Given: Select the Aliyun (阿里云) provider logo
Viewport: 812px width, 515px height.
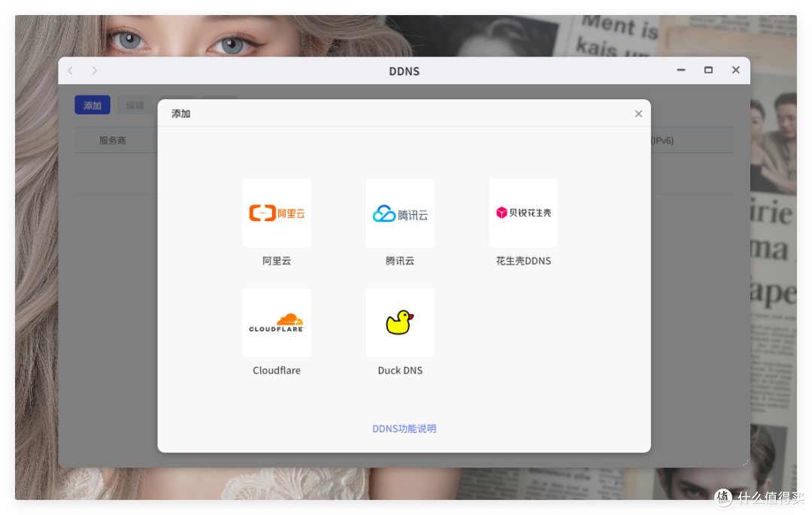Looking at the screenshot, I should coord(277,213).
